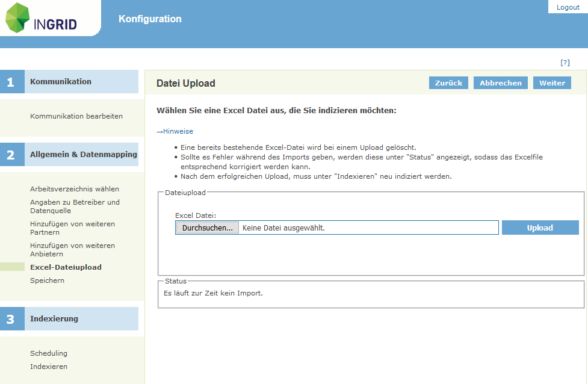Open Angaben zu Betreiber und Datenquelle
This screenshot has height=384, width=588.
pos(75,206)
